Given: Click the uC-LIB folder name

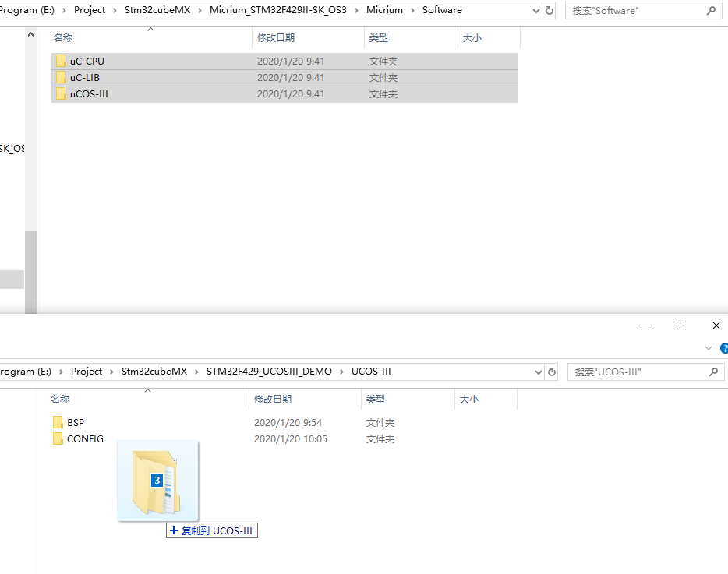Looking at the screenshot, I should [85, 77].
